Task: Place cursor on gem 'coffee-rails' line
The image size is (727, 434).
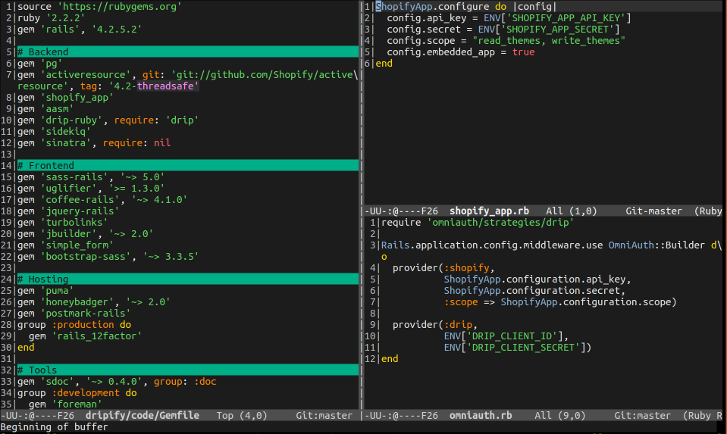Action: (102, 199)
